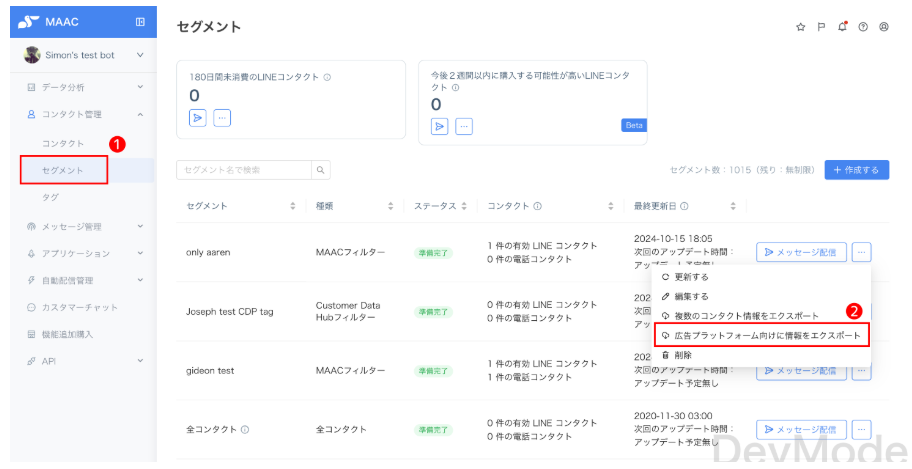Click the user account icon at top right

(x=884, y=27)
